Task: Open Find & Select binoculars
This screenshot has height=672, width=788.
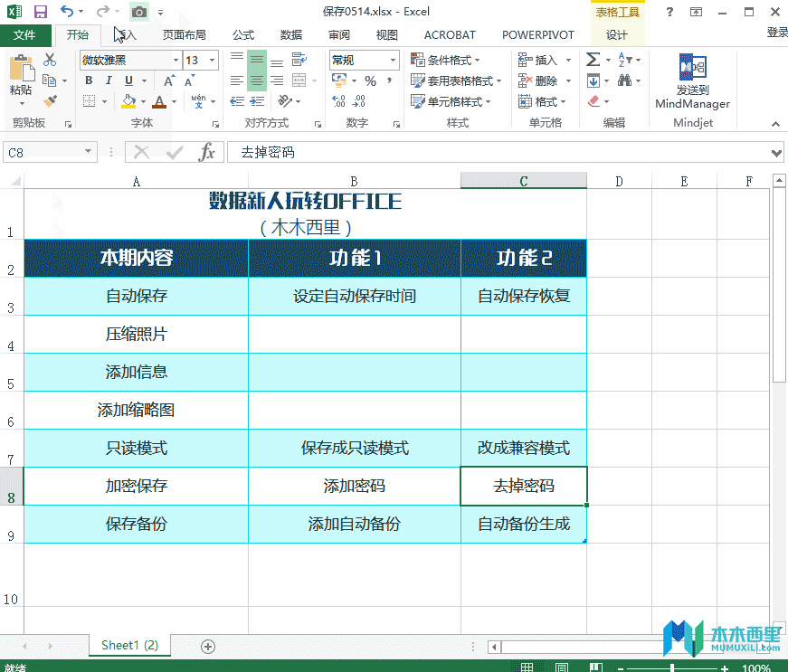Action: [x=624, y=80]
